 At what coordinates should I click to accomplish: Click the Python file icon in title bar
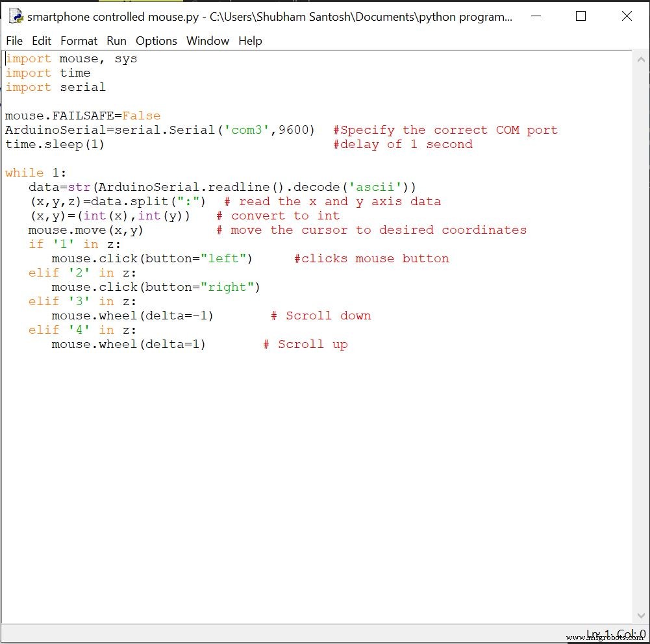(x=16, y=17)
